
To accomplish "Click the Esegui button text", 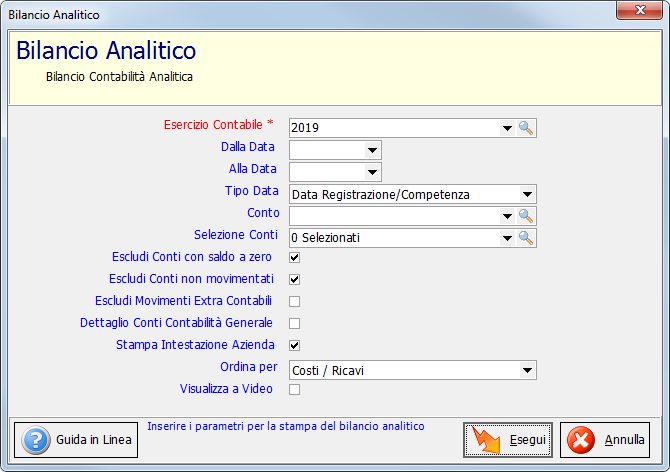I will (x=528, y=440).
